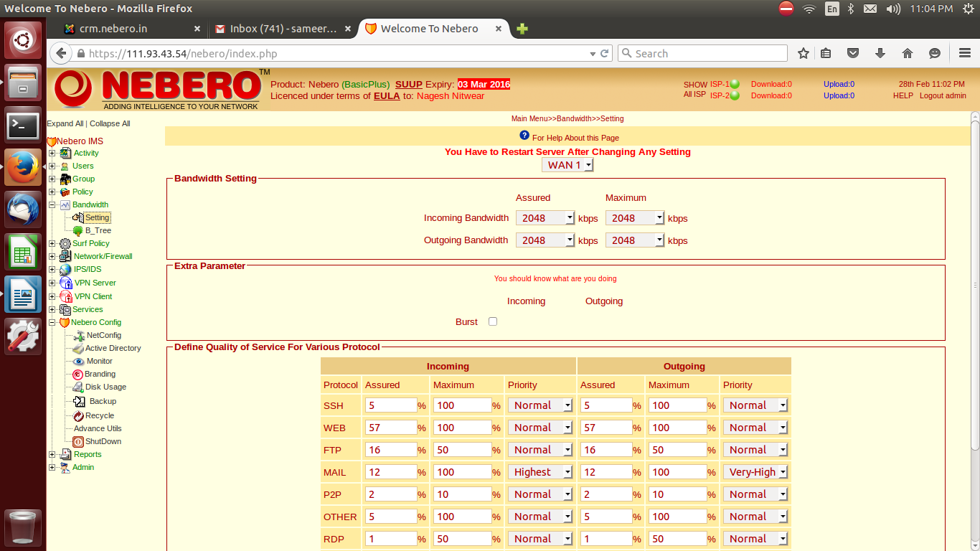Click the Firefox search box
This screenshot has width=980, height=551.
click(702, 53)
